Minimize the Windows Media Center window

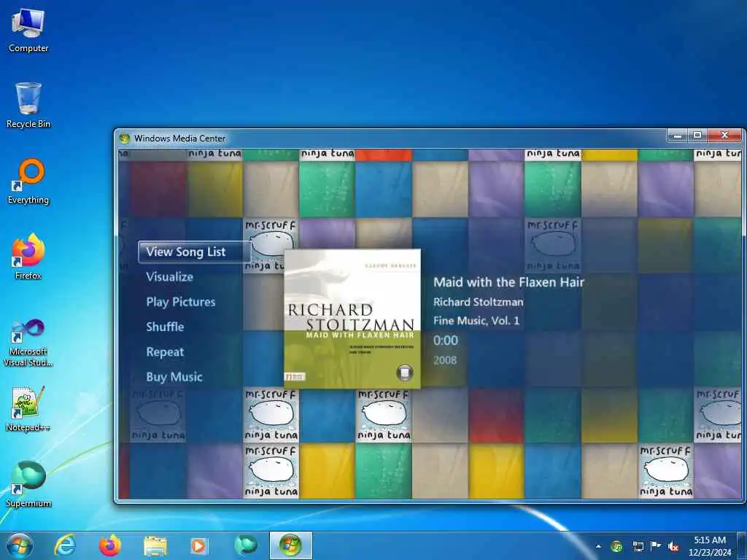tap(678, 136)
